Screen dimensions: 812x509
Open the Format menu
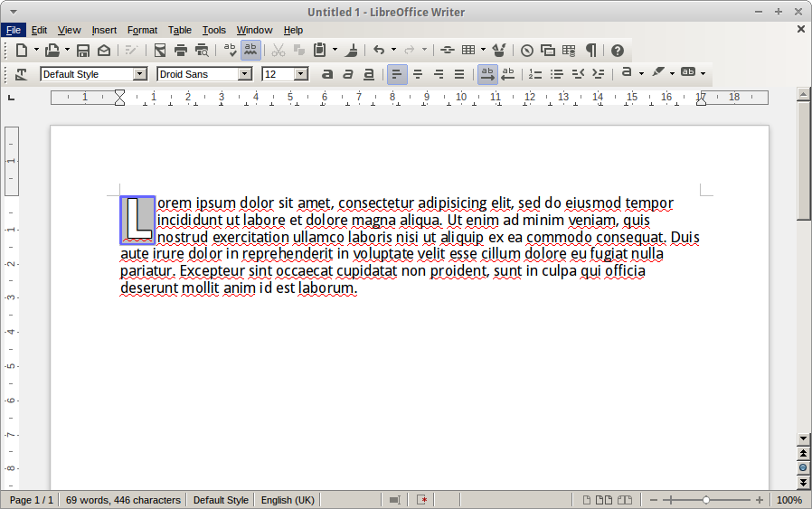[142, 30]
